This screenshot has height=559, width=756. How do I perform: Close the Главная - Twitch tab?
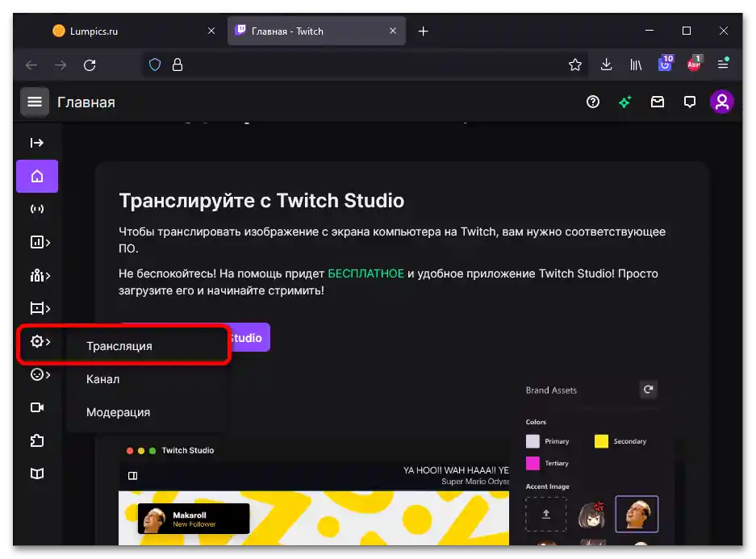pos(393,31)
